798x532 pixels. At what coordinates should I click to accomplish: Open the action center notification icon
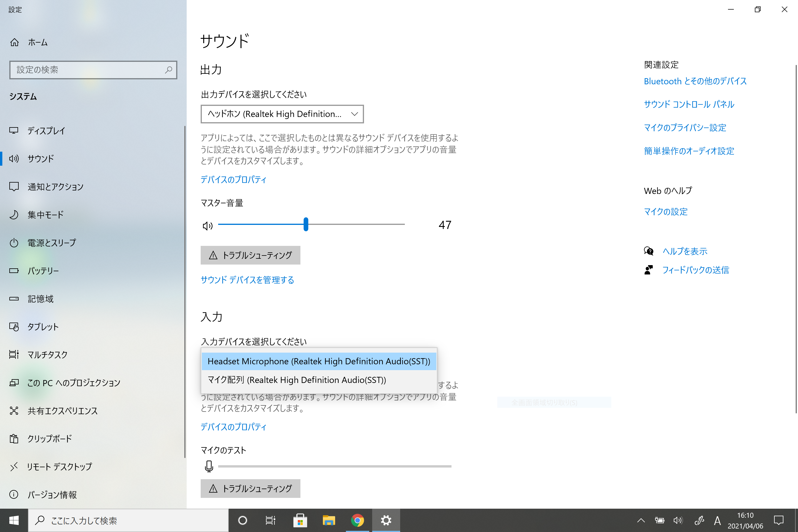click(x=778, y=520)
